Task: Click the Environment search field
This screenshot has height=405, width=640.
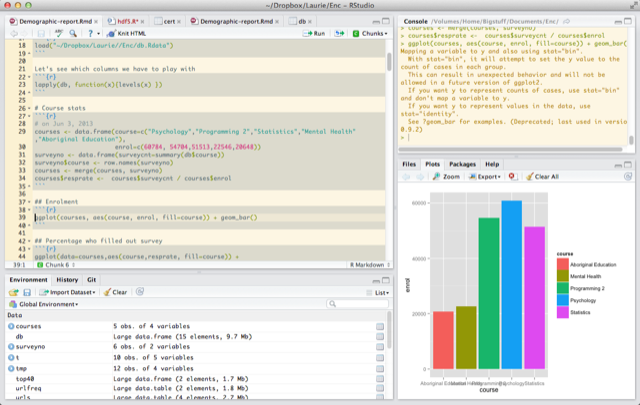Action: 358,304
